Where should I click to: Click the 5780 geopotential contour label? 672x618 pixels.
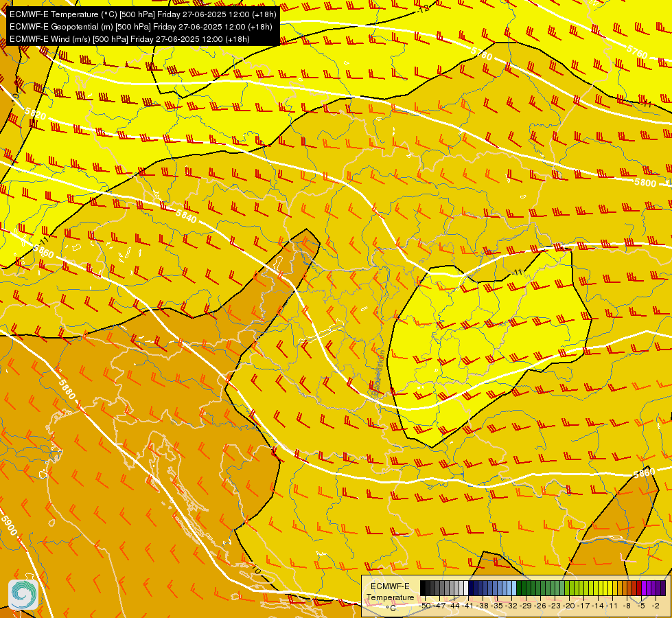point(482,54)
